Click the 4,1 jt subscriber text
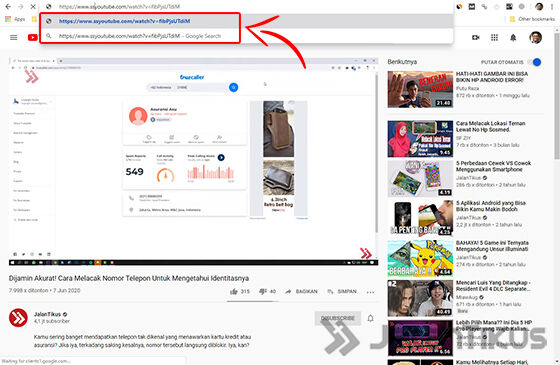The width and height of the screenshot is (560, 365). 52,321
